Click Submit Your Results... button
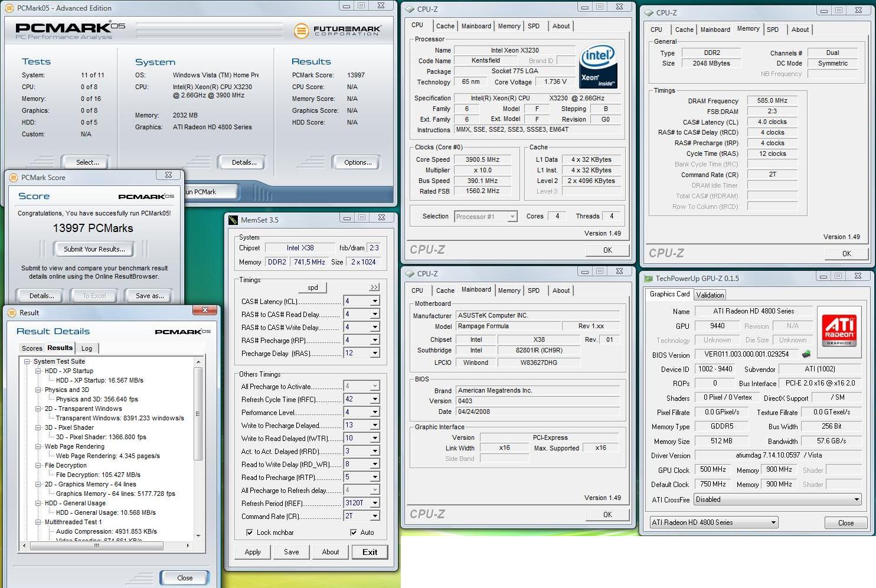 94,249
